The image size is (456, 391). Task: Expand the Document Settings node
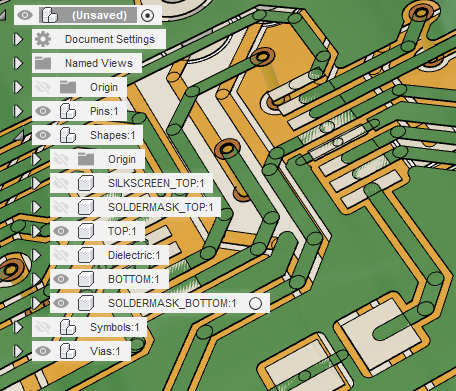pyautogui.click(x=18, y=39)
